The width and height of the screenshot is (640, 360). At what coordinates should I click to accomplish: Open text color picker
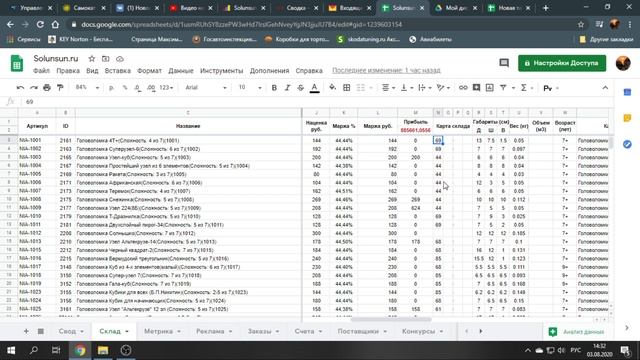314,88
